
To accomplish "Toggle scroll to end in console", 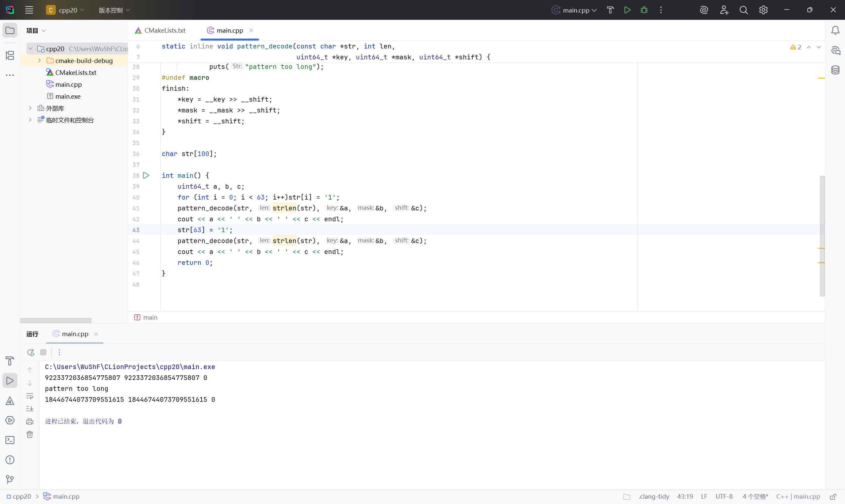I will pyautogui.click(x=30, y=409).
